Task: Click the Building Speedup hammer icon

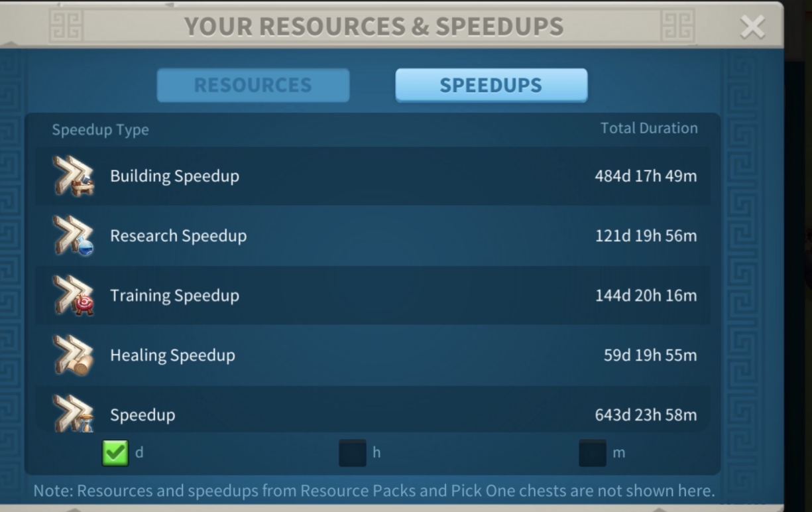Action: tap(74, 176)
